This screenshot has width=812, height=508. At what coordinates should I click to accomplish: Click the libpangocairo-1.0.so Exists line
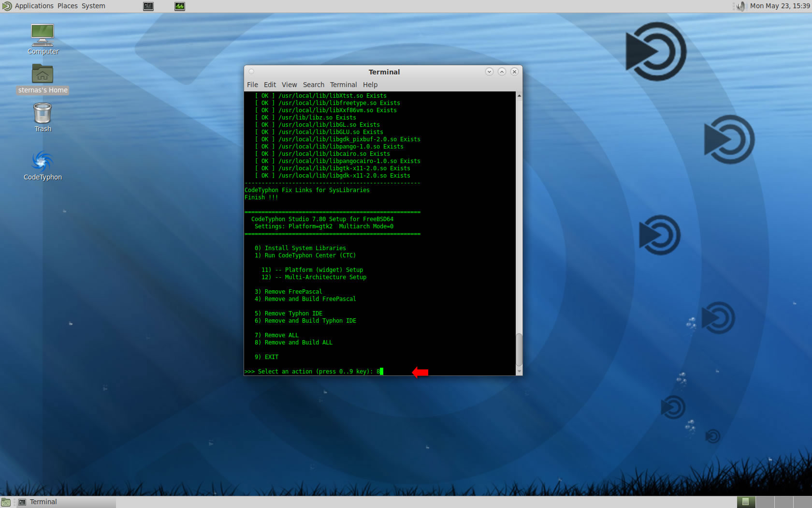(337, 161)
